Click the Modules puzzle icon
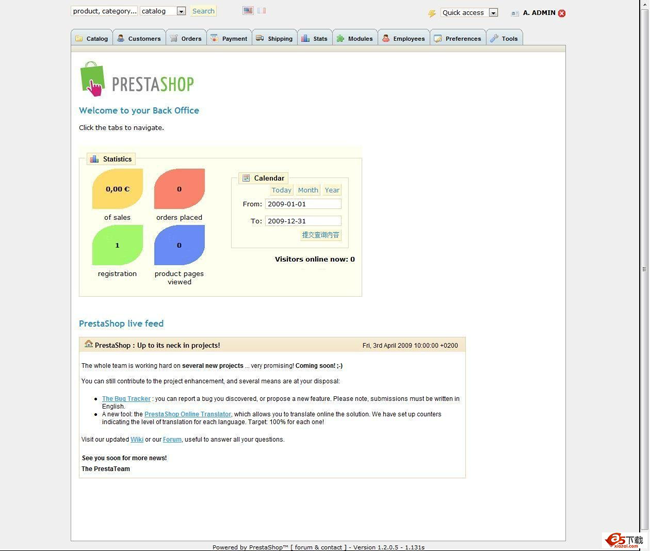 tap(340, 38)
